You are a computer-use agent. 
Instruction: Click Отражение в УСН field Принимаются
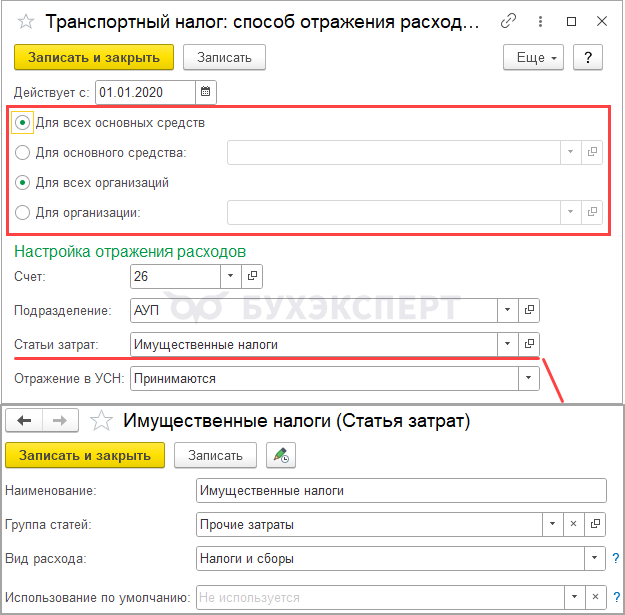(x=324, y=378)
